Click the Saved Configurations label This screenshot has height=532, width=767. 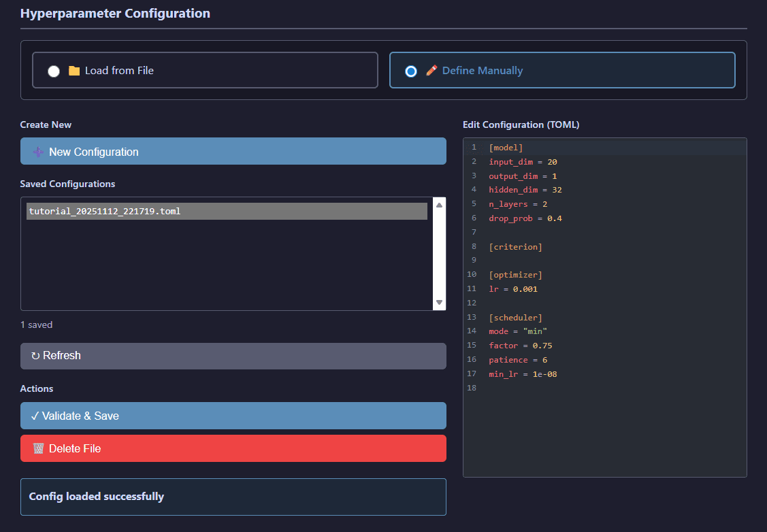[x=67, y=184]
